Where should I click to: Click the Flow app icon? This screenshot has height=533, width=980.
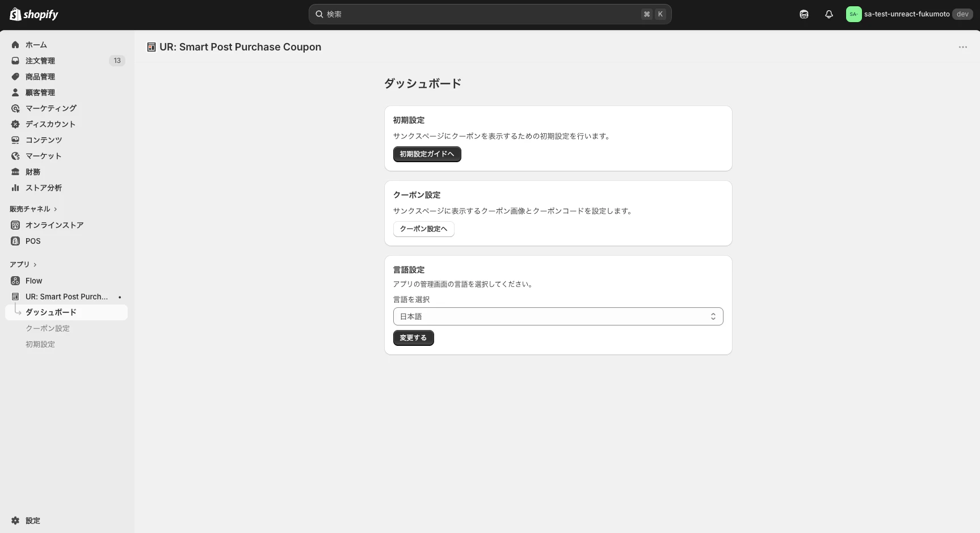click(15, 281)
